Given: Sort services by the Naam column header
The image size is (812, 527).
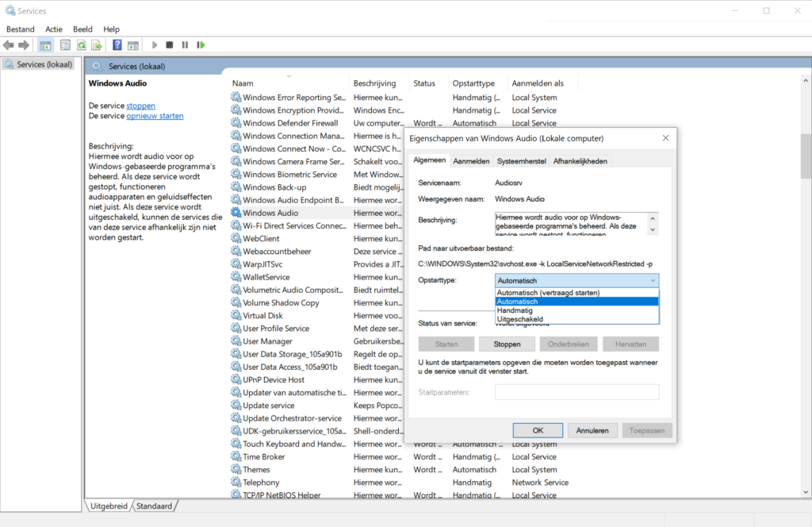Looking at the screenshot, I should 289,83.
